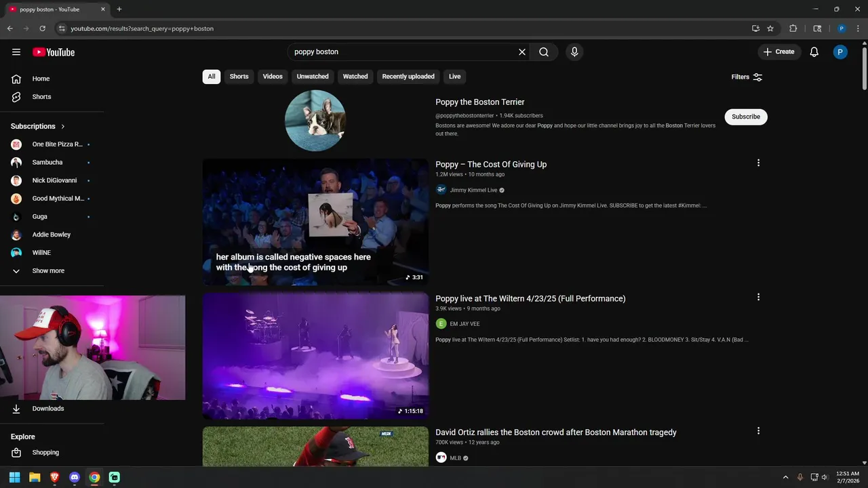Select the Shorts filter chip
The height and width of the screenshot is (488, 868).
coord(239,77)
